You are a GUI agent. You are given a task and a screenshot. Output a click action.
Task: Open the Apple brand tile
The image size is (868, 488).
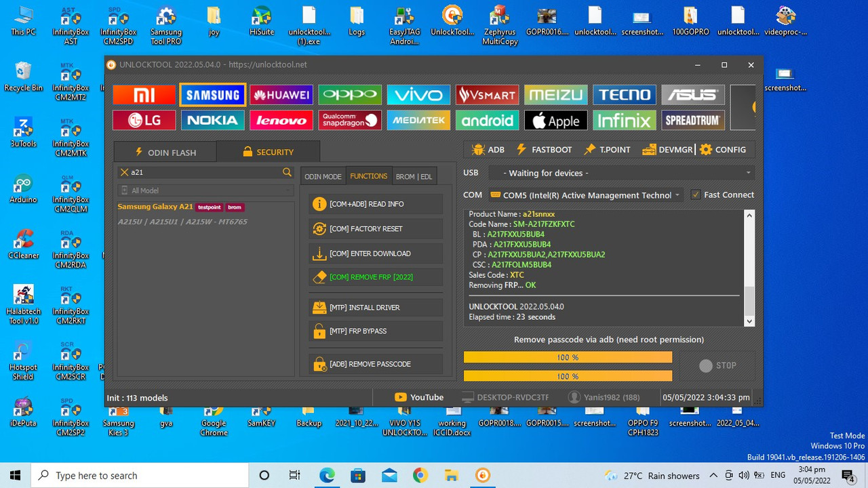(555, 121)
